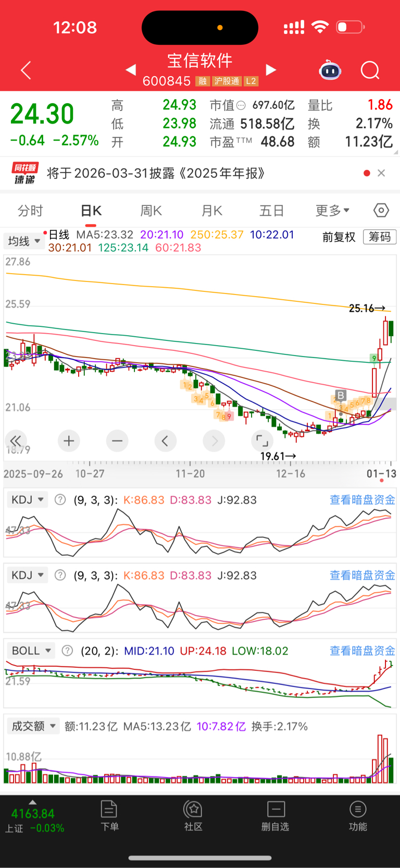Tap the 上证 4163.84 index ticker
The width and height of the screenshot is (400, 868).
33,821
